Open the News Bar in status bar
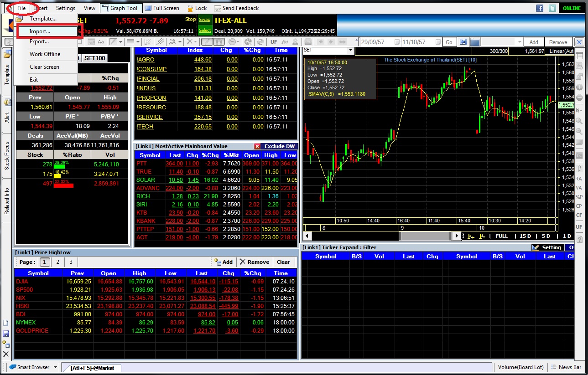This screenshot has height=375, width=588. point(566,367)
